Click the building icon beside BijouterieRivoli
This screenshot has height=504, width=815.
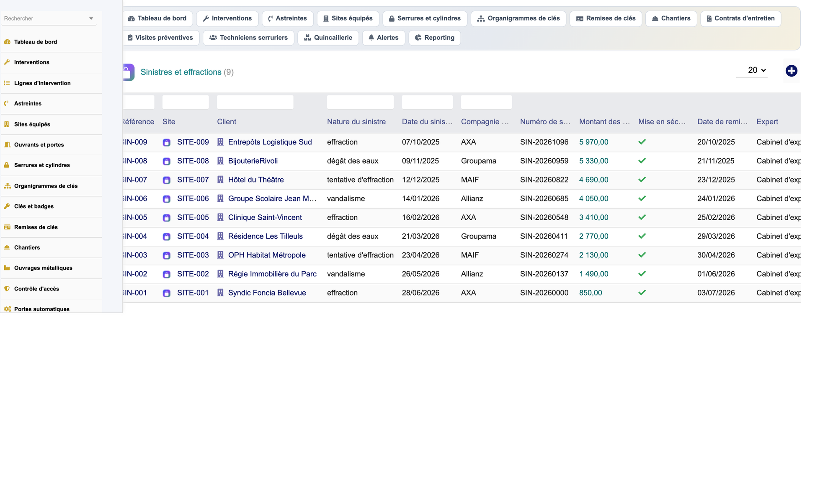[x=220, y=161]
